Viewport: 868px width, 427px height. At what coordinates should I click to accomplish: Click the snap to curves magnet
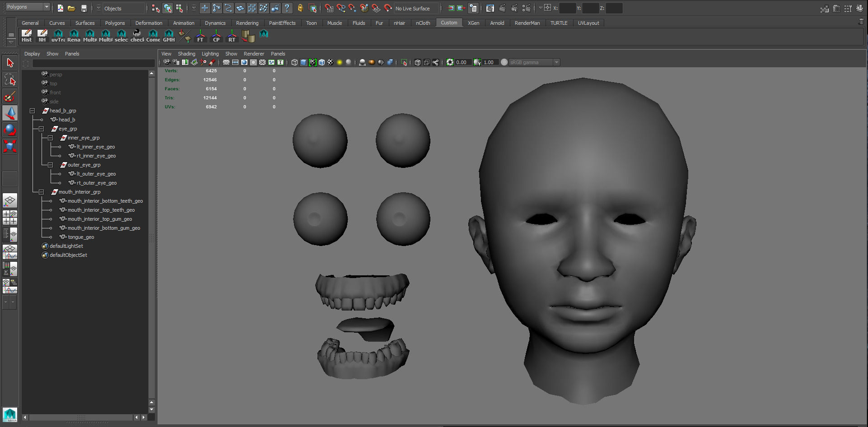pos(341,8)
